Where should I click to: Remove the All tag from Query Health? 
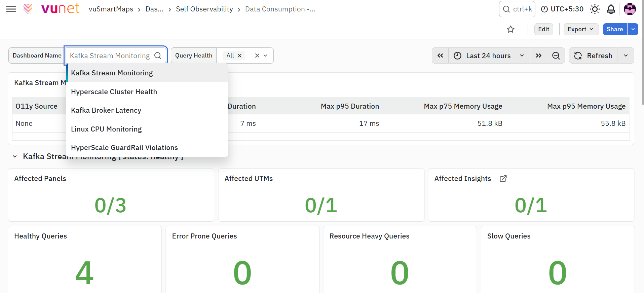point(240,56)
